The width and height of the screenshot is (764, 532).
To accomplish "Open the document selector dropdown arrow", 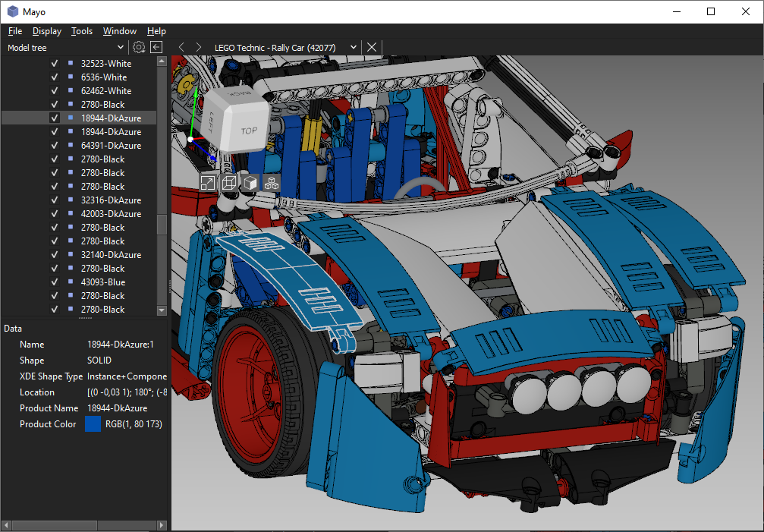I will 354,47.
